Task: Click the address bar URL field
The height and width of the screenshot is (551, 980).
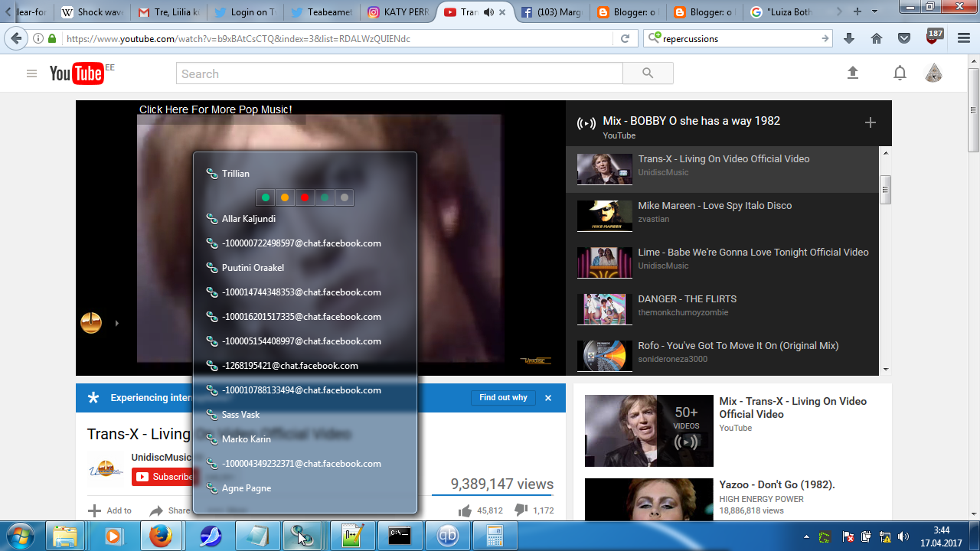Action: (x=337, y=38)
